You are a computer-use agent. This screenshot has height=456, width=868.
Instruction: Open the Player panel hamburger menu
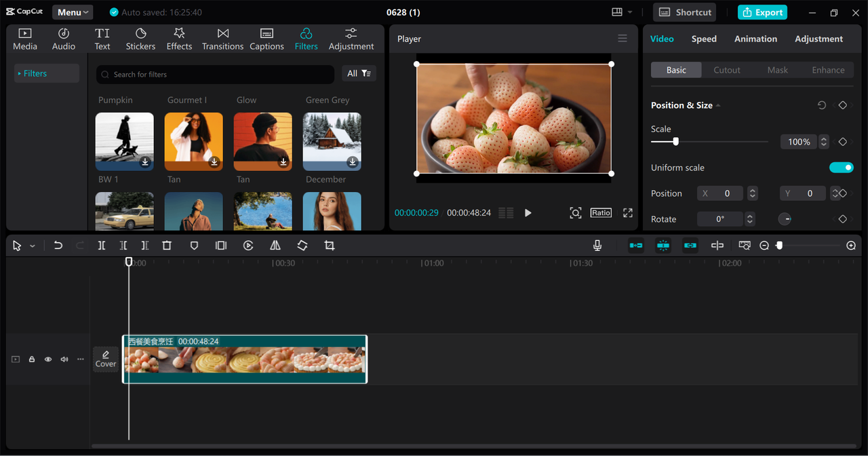(x=623, y=39)
